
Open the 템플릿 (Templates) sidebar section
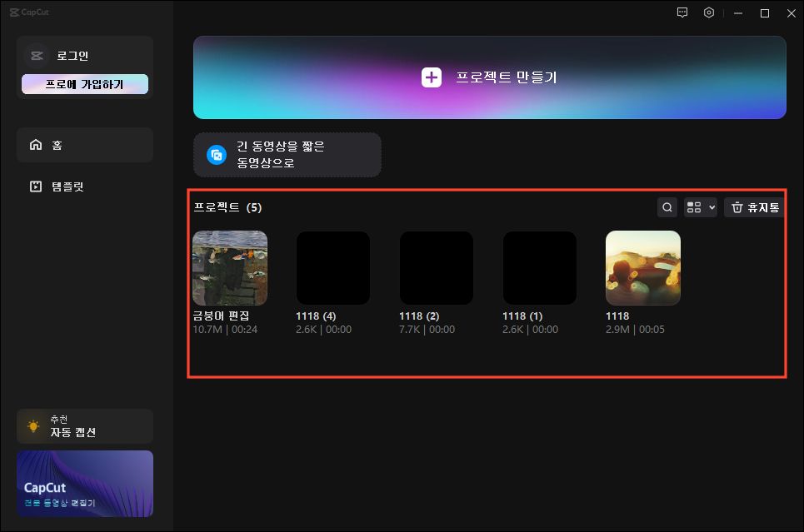pos(84,186)
